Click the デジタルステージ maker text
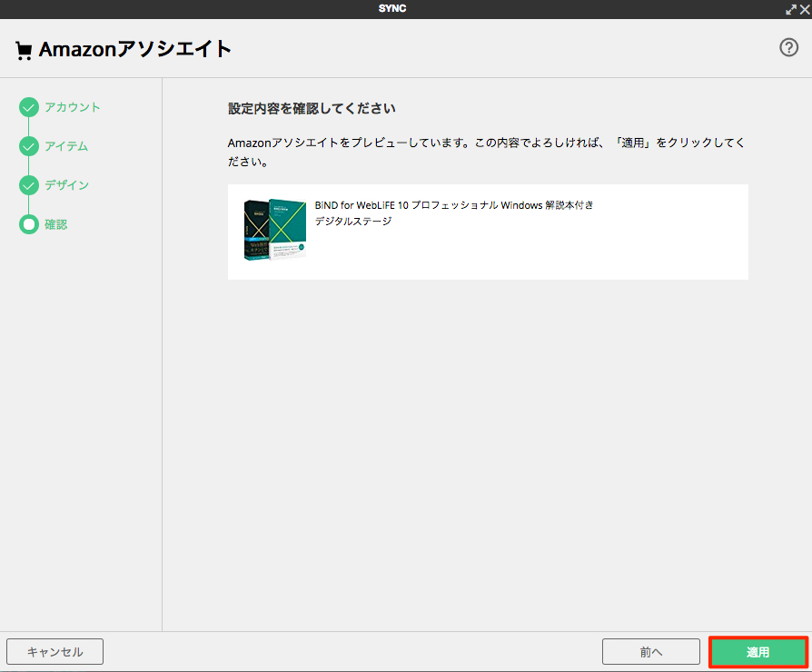812x672 pixels. [353, 221]
